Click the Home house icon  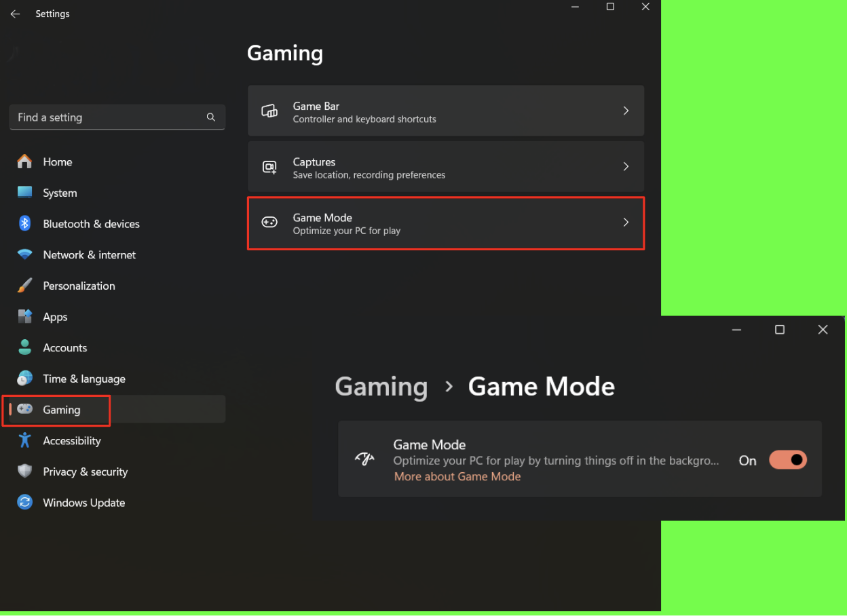coord(24,161)
